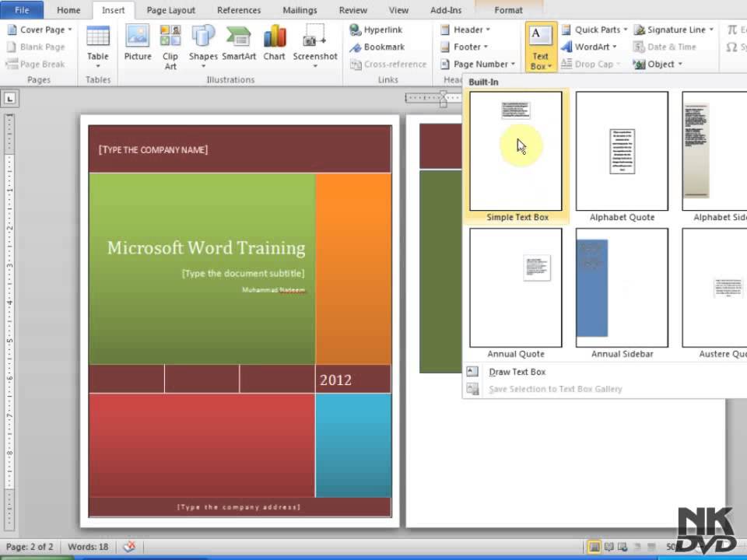Click the proofing errors icon in status bar
The width and height of the screenshot is (747, 560).
pos(130,547)
